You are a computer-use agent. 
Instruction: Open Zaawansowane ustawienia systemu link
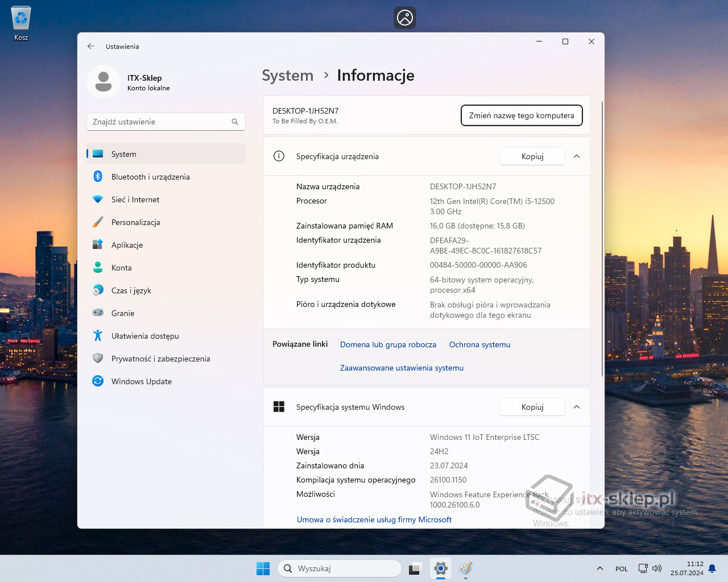tap(402, 368)
